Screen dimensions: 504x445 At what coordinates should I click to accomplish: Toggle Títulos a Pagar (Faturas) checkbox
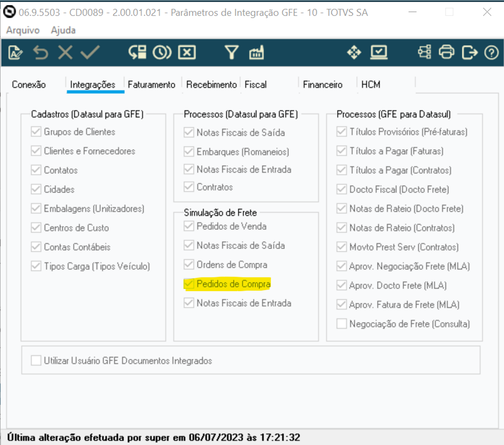pyautogui.click(x=342, y=151)
